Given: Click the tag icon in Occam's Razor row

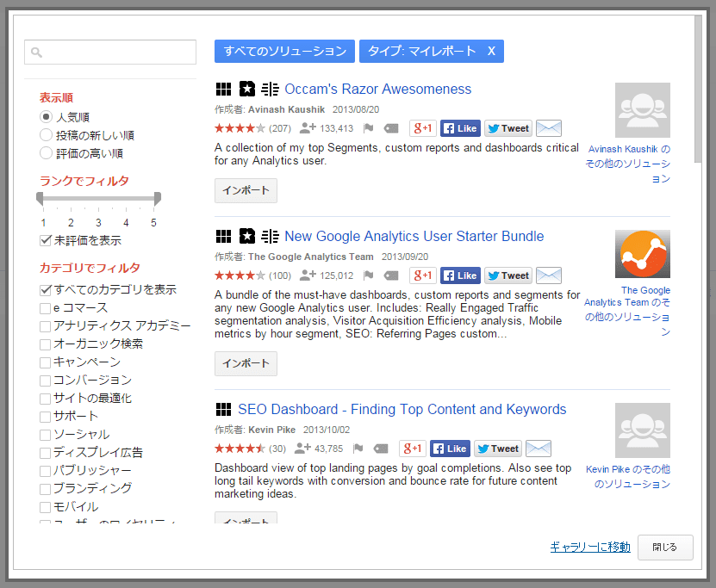Looking at the screenshot, I should [x=391, y=128].
